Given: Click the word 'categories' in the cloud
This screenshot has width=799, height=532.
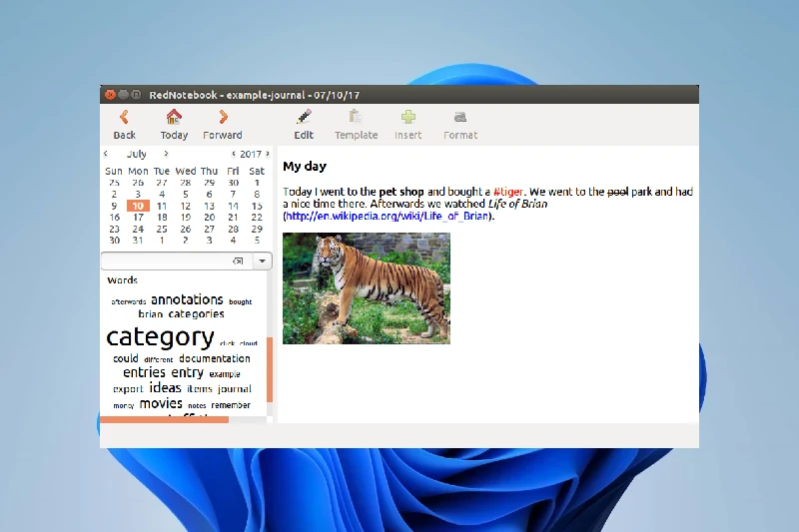Looking at the screenshot, I should pos(196,314).
